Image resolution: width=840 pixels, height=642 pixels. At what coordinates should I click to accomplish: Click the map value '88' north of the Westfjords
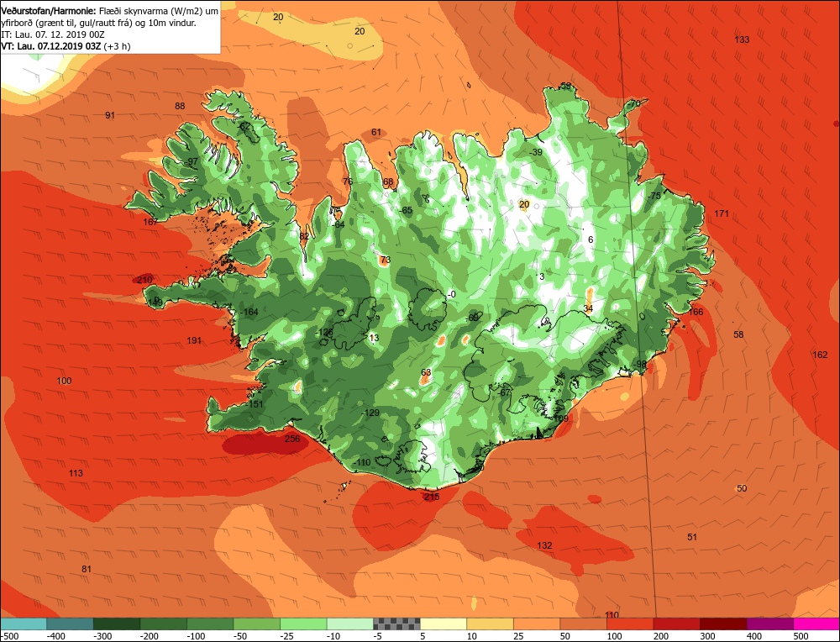[180, 106]
